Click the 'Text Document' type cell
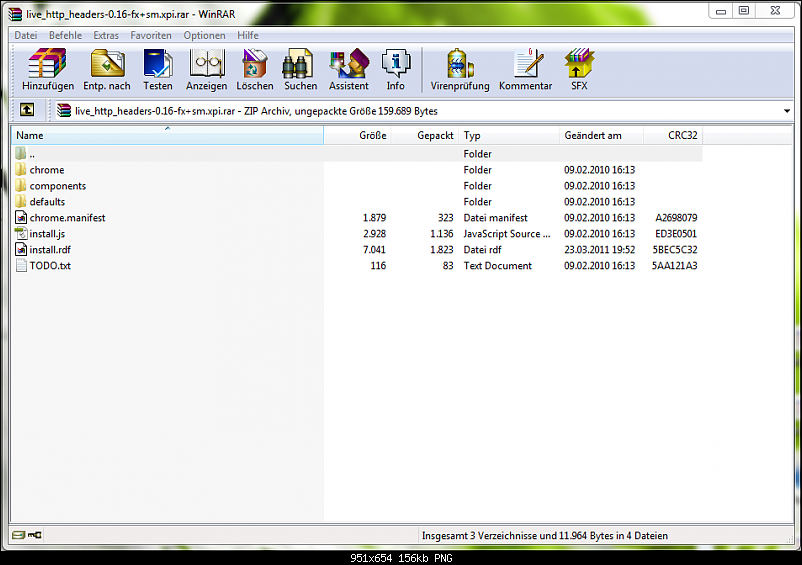This screenshot has height=565, width=802. (x=498, y=265)
